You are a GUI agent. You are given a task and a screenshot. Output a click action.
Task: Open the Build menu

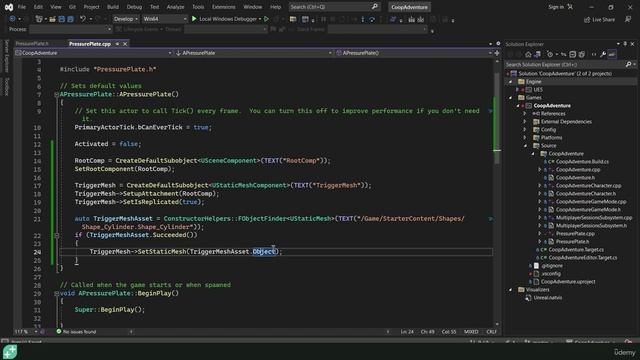[x=113, y=7]
